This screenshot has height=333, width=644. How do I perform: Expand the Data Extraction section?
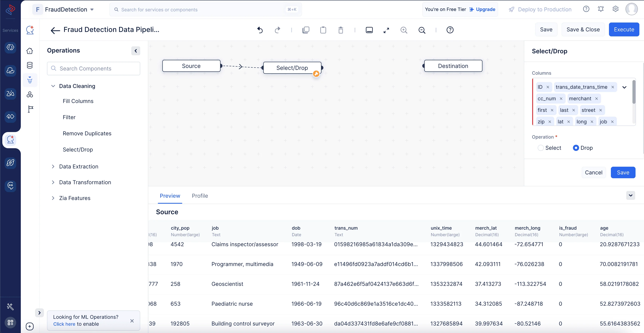53,167
